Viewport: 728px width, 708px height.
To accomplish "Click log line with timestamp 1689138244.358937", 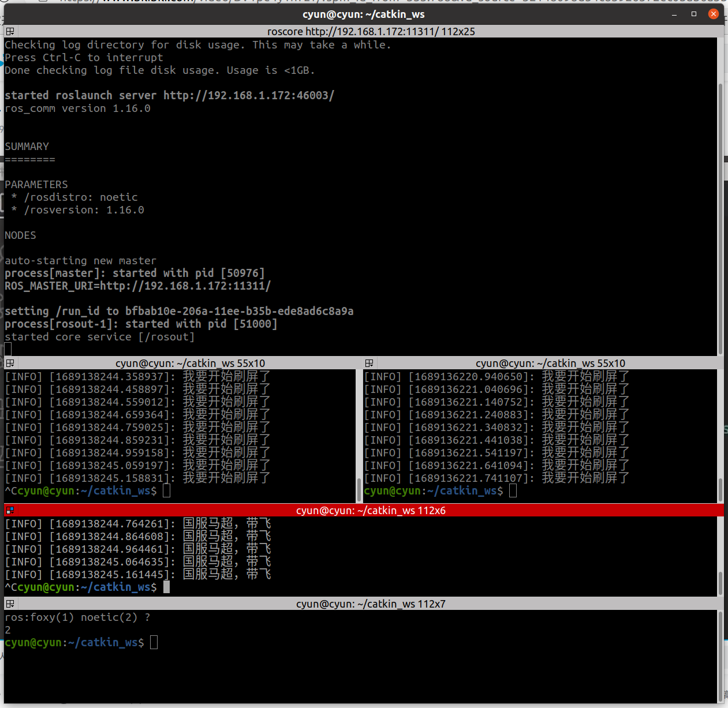I will [137, 376].
